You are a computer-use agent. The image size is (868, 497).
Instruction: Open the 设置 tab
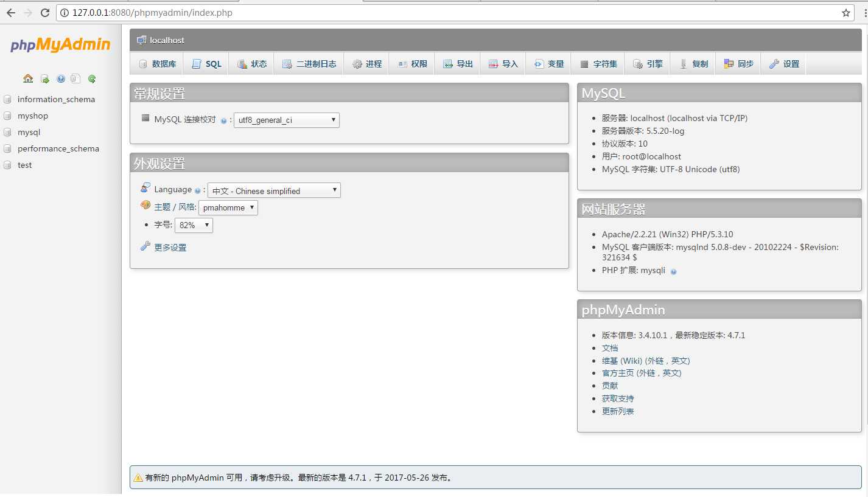click(x=784, y=64)
